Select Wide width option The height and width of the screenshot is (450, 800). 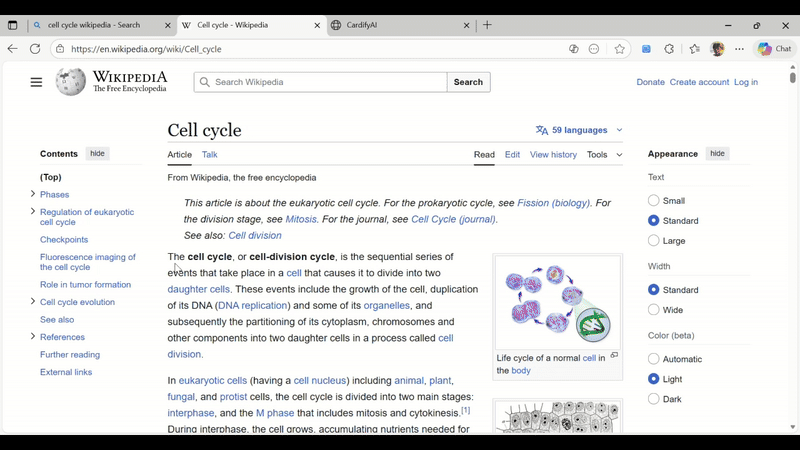[653, 310]
